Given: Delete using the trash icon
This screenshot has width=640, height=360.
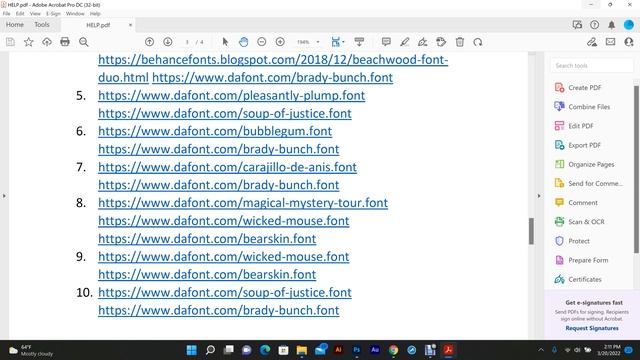Looking at the screenshot, I should pos(460,42).
